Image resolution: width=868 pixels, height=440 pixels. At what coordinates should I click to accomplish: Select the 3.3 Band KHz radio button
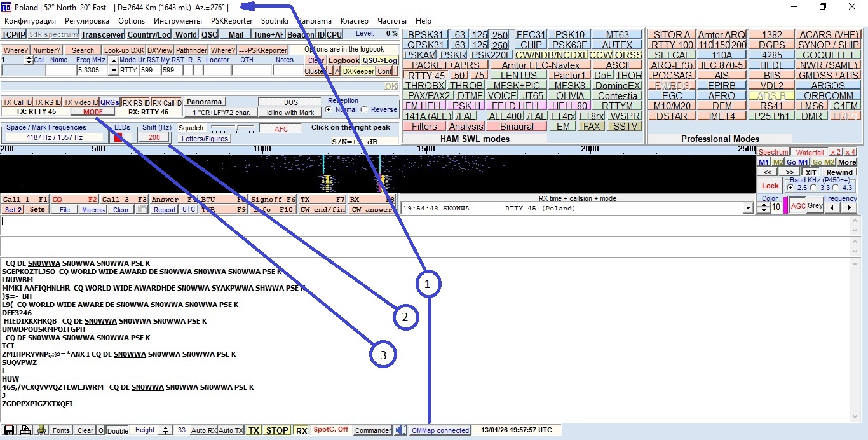pyautogui.click(x=814, y=188)
